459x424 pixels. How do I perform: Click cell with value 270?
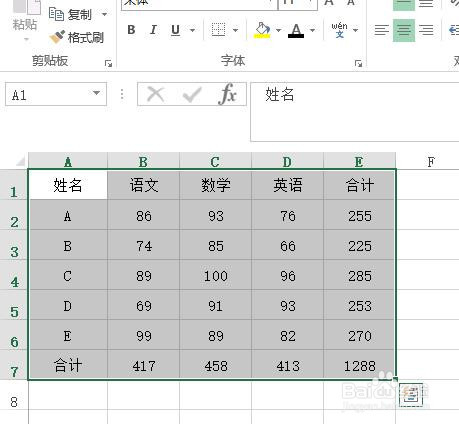click(359, 335)
